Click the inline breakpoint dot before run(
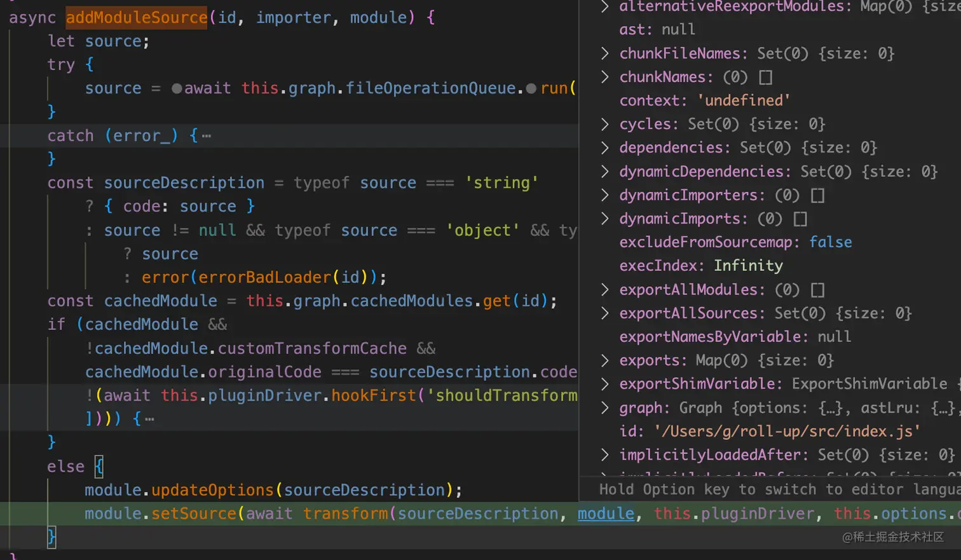 point(531,88)
